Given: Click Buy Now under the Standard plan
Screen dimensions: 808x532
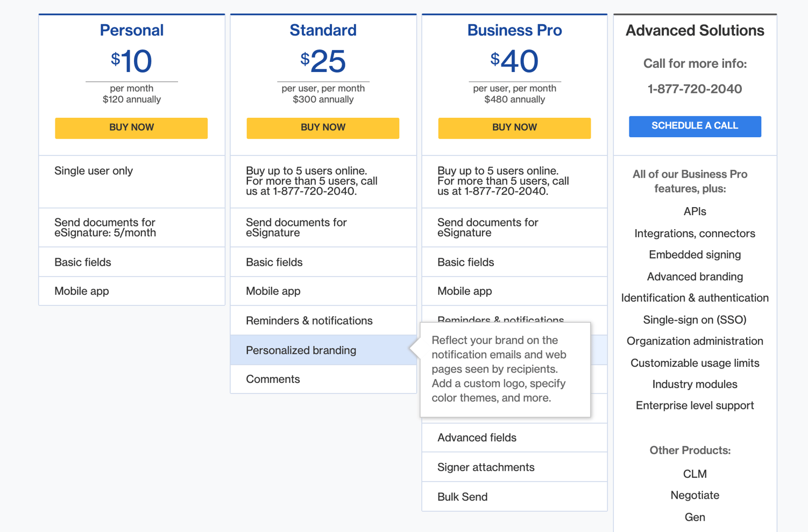Looking at the screenshot, I should coord(323,128).
